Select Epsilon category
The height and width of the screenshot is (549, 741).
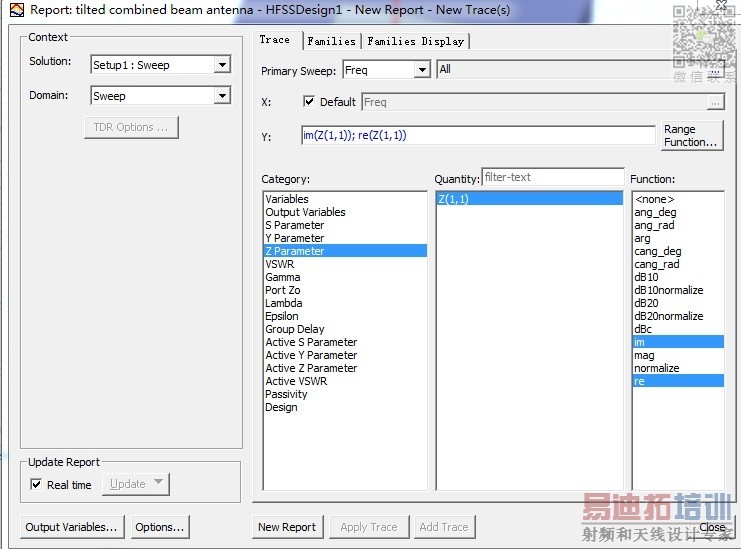click(345, 316)
